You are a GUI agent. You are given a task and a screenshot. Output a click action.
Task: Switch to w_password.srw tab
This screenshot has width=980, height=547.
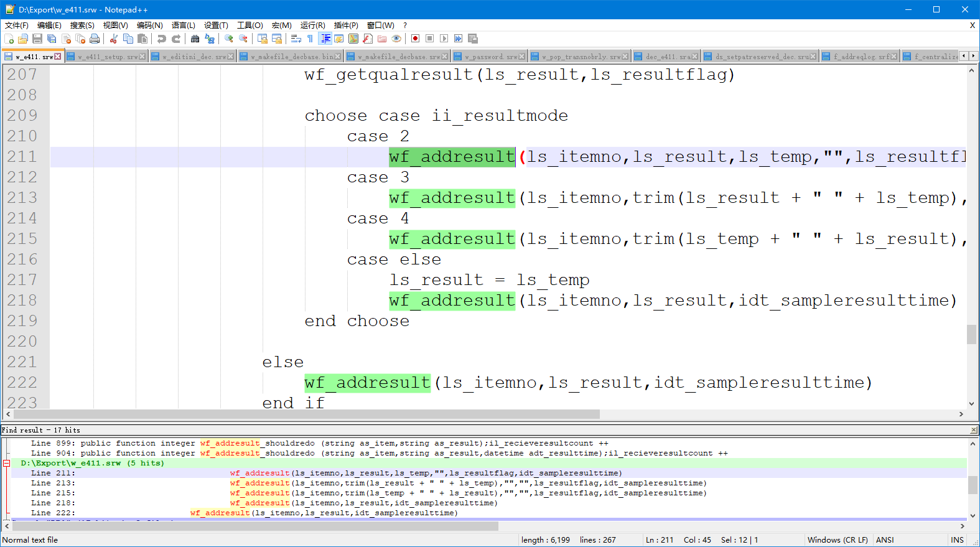pos(489,57)
